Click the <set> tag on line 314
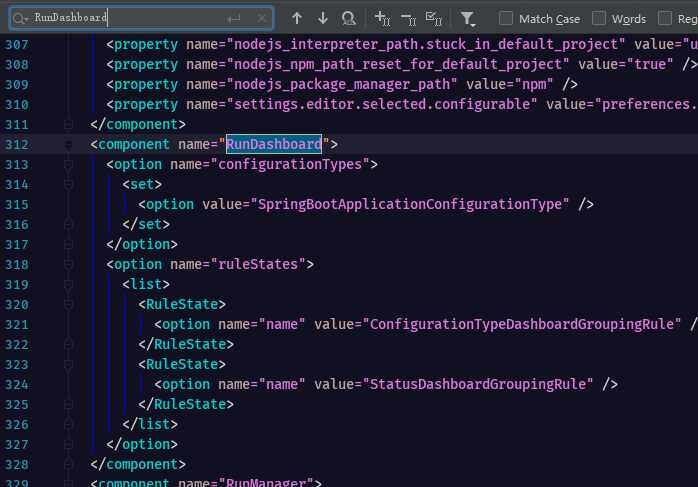698x487 pixels. (x=142, y=184)
